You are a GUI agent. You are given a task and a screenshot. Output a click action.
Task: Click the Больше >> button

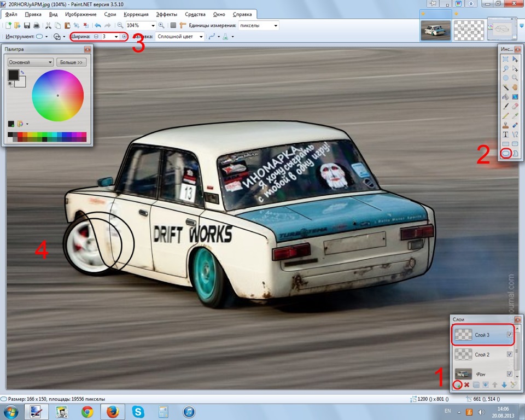tap(71, 62)
